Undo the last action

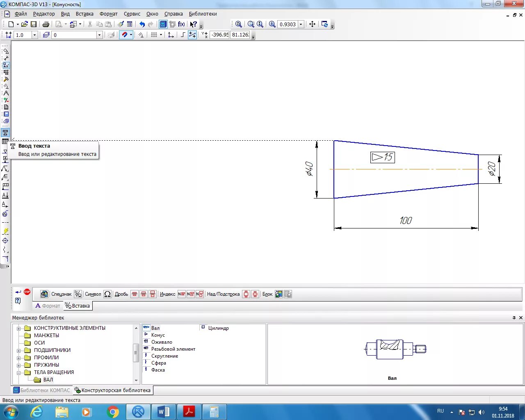click(x=142, y=24)
